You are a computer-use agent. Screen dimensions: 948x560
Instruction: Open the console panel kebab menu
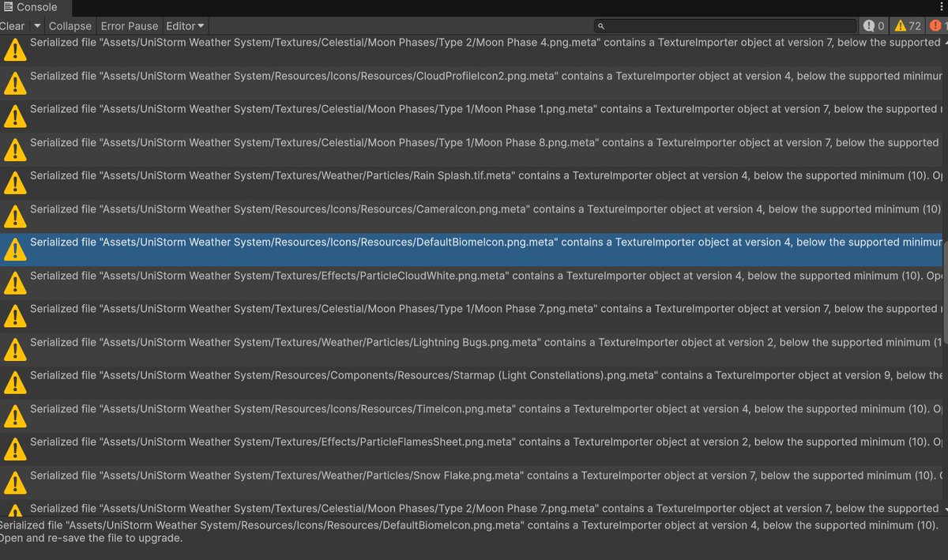(x=941, y=7)
